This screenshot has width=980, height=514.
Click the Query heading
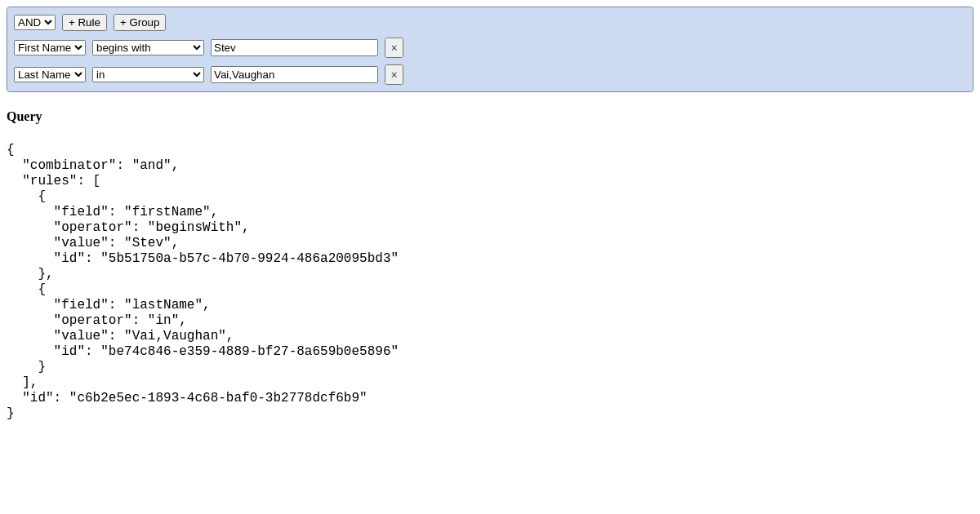click(x=24, y=117)
